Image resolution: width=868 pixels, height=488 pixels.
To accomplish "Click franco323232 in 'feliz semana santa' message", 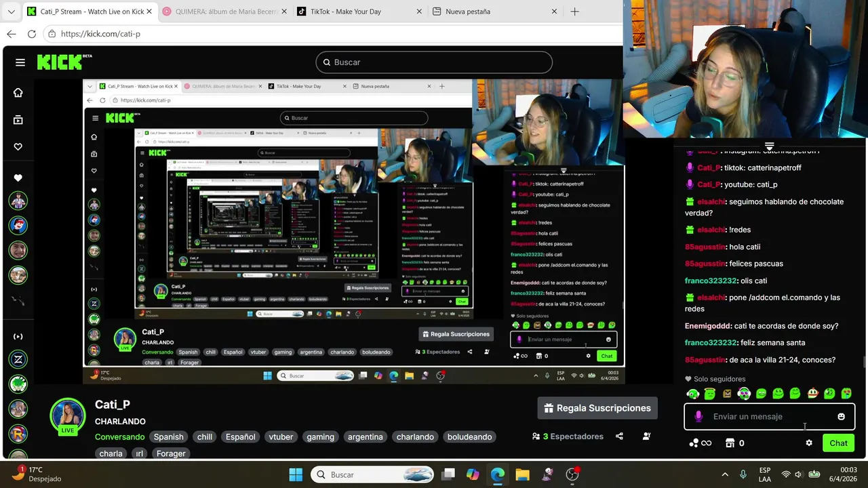I will click(x=711, y=343).
